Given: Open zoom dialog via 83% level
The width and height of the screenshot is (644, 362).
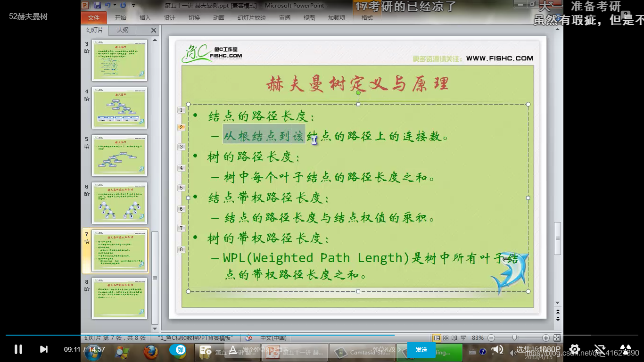Looking at the screenshot, I should tap(478, 338).
